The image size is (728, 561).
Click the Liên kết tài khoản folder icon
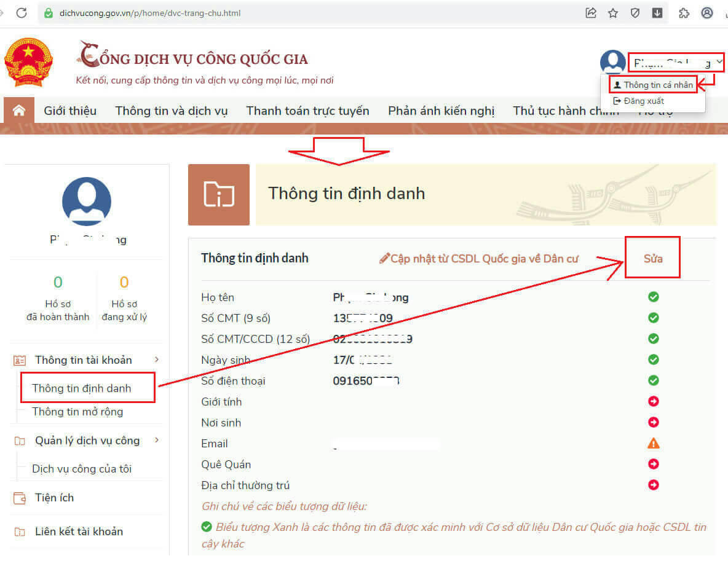click(20, 532)
